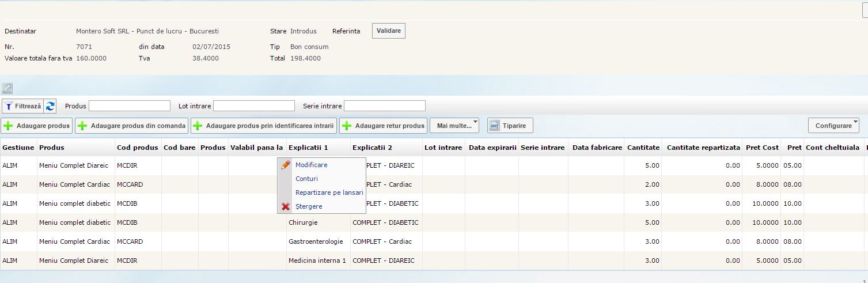Expand the Mai multe dropdown
868x283 pixels.
[454, 126]
